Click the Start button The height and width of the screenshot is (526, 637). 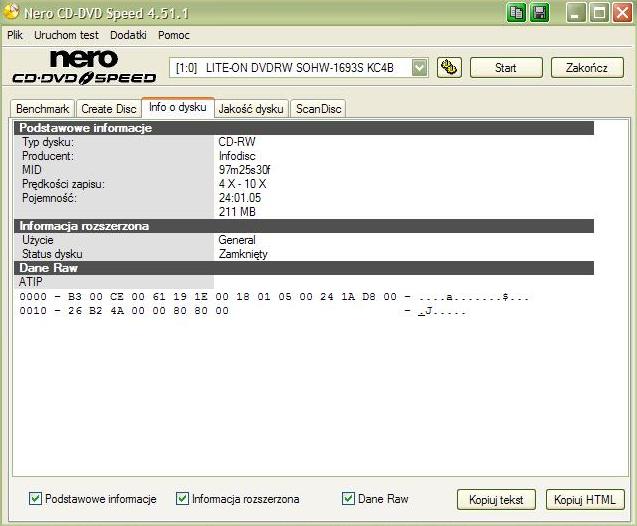click(506, 67)
